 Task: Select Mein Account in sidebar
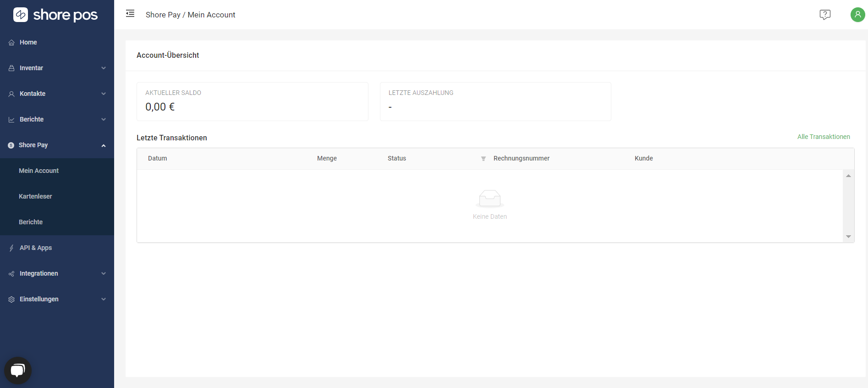click(38, 171)
